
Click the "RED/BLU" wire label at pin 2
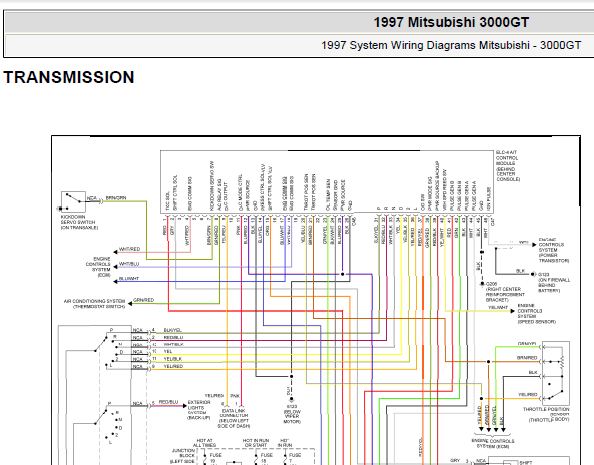(174, 337)
